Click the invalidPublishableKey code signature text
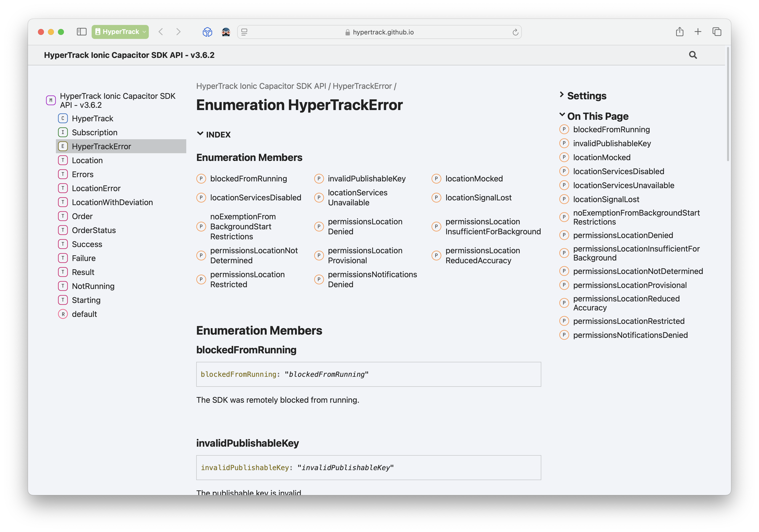This screenshot has width=759, height=532. pos(297,468)
